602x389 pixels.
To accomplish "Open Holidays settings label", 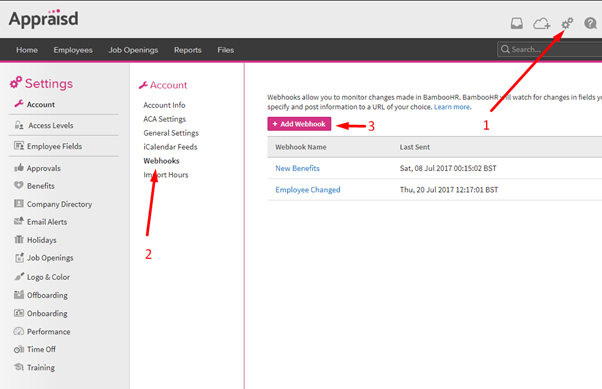I will pyautogui.click(x=42, y=240).
